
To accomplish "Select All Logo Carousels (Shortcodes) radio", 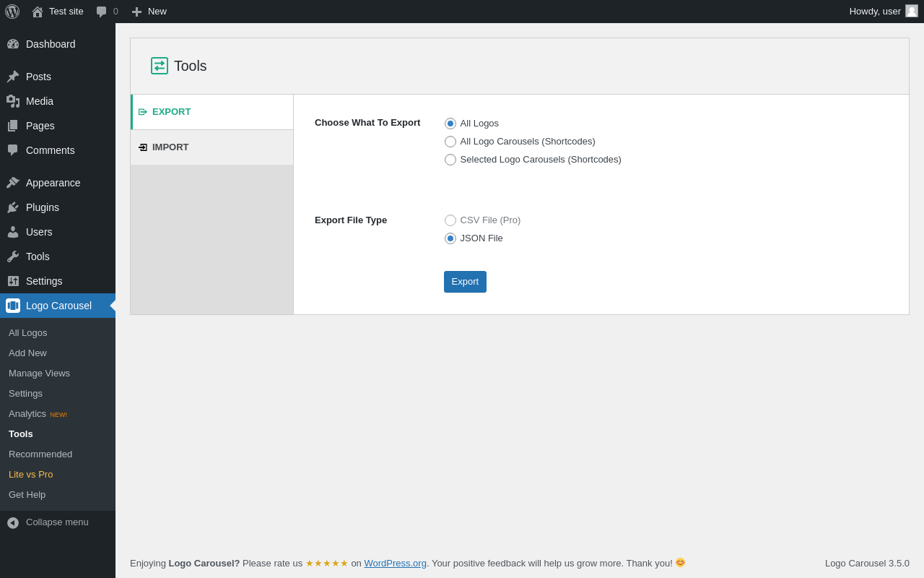I will 450,142.
